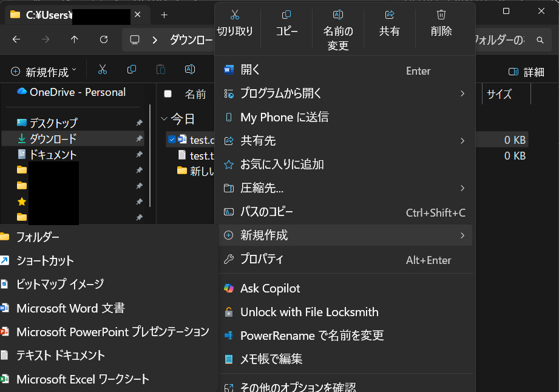Uncheck the test.docx file checkbox
The image size is (559, 392).
coord(172,140)
